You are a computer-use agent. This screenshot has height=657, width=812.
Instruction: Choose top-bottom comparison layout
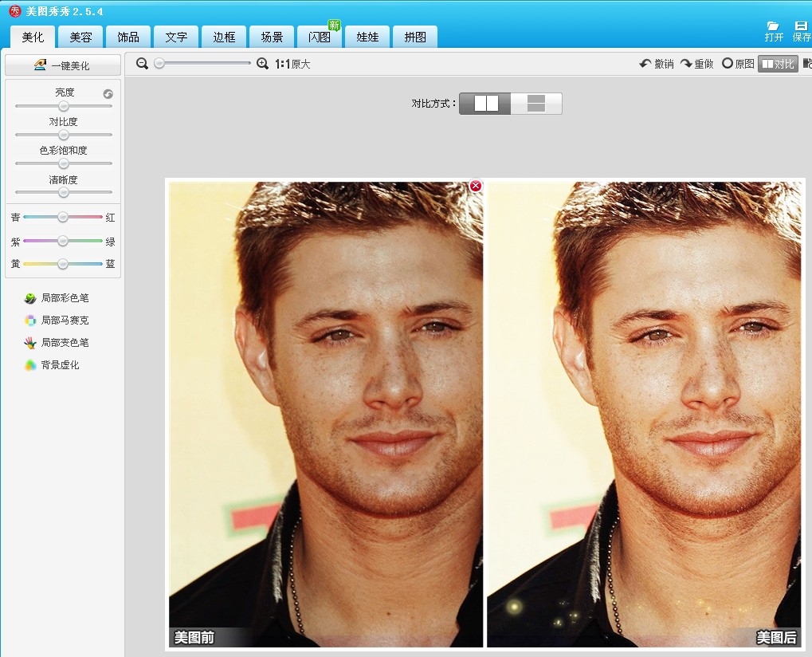click(536, 104)
